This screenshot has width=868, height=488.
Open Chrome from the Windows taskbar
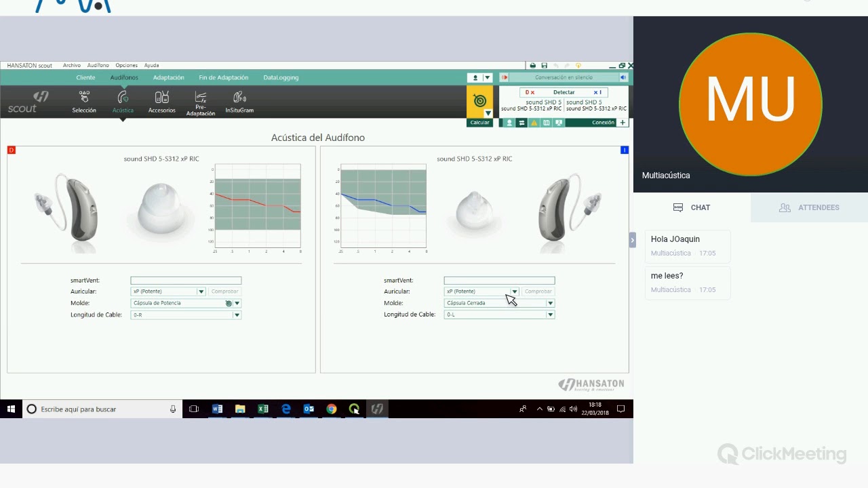coord(332,409)
